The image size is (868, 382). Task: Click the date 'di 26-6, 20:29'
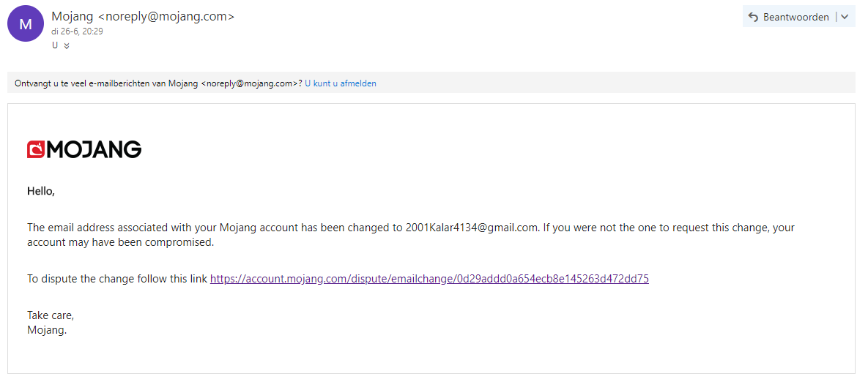pos(77,31)
